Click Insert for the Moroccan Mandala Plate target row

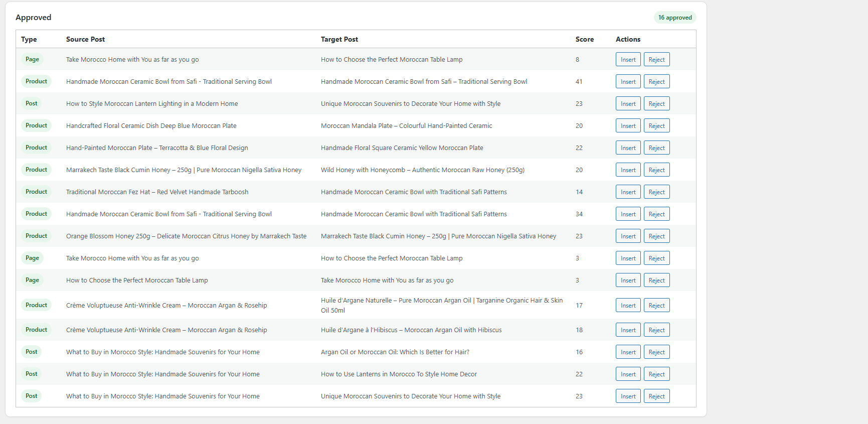(x=628, y=126)
